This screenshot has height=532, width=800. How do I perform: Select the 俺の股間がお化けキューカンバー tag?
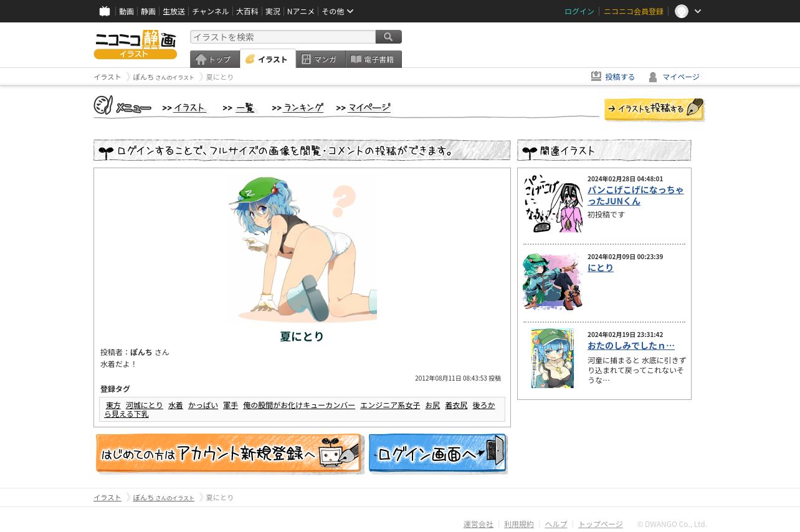(299, 406)
